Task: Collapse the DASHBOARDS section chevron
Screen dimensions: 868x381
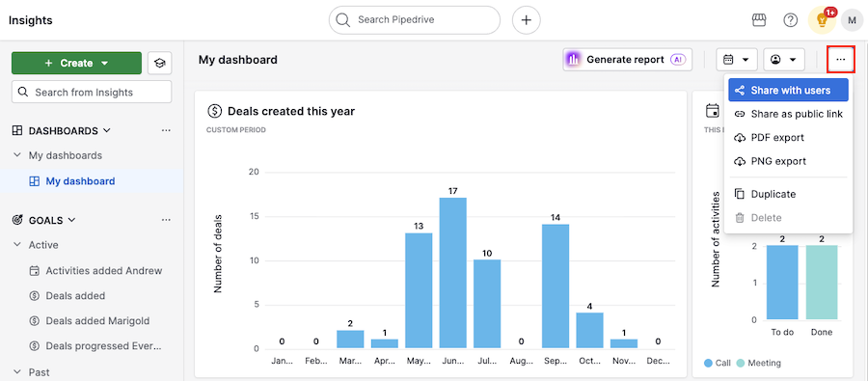Action: pos(107,130)
